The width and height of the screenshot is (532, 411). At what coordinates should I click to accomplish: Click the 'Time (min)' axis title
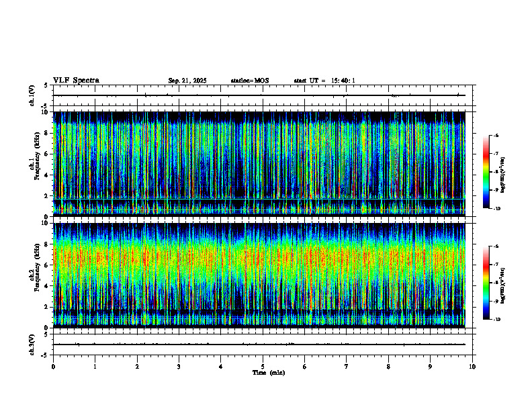click(x=269, y=373)
